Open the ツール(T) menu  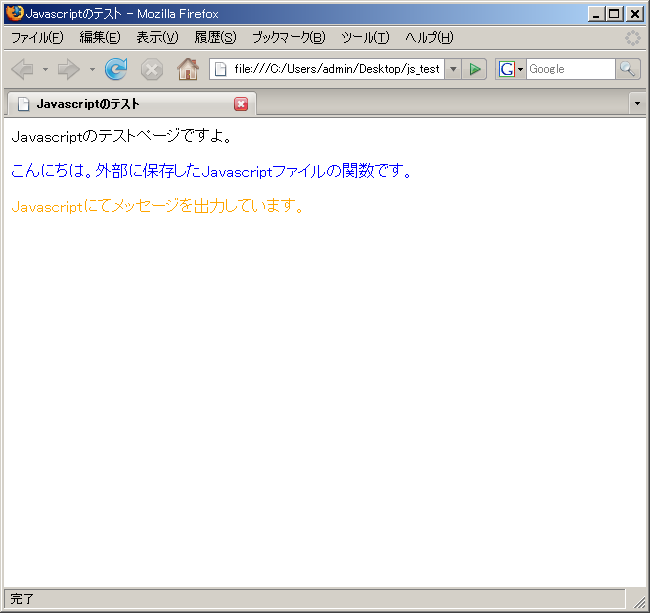click(366, 38)
